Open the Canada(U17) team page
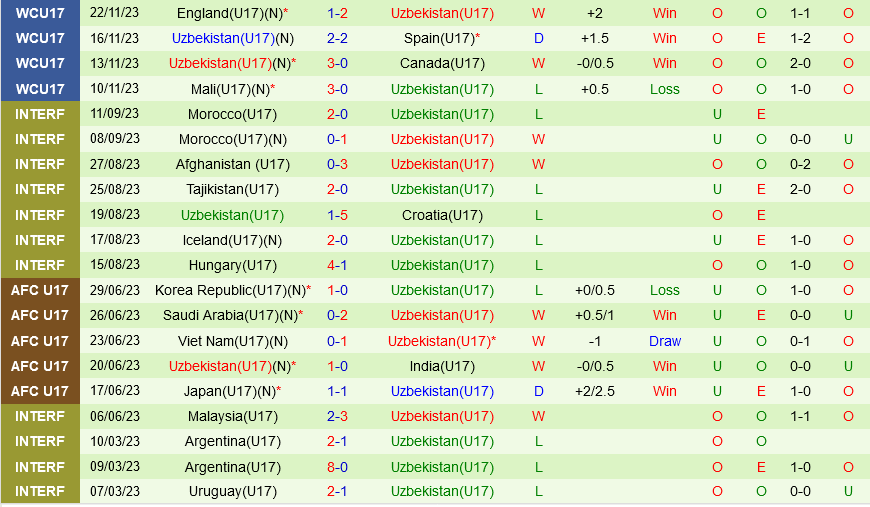This screenshot has width=870, height=507. click(442, 63)
